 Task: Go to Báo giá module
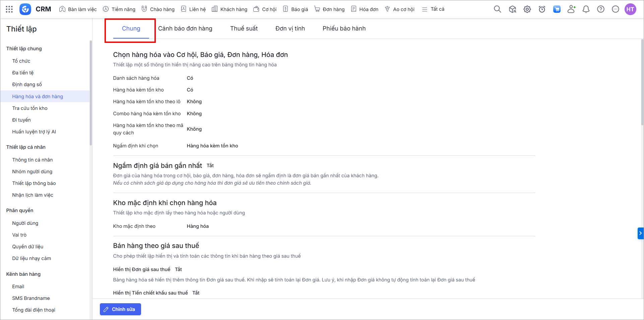coord(296,9)
